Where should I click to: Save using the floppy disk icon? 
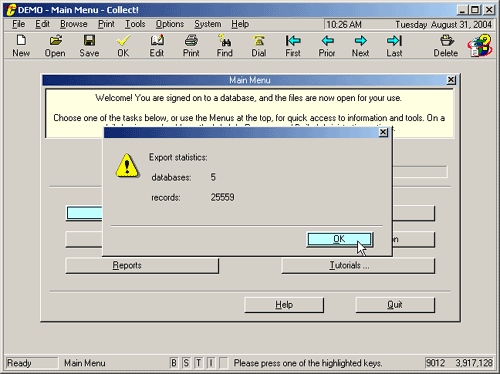[89, 40]
